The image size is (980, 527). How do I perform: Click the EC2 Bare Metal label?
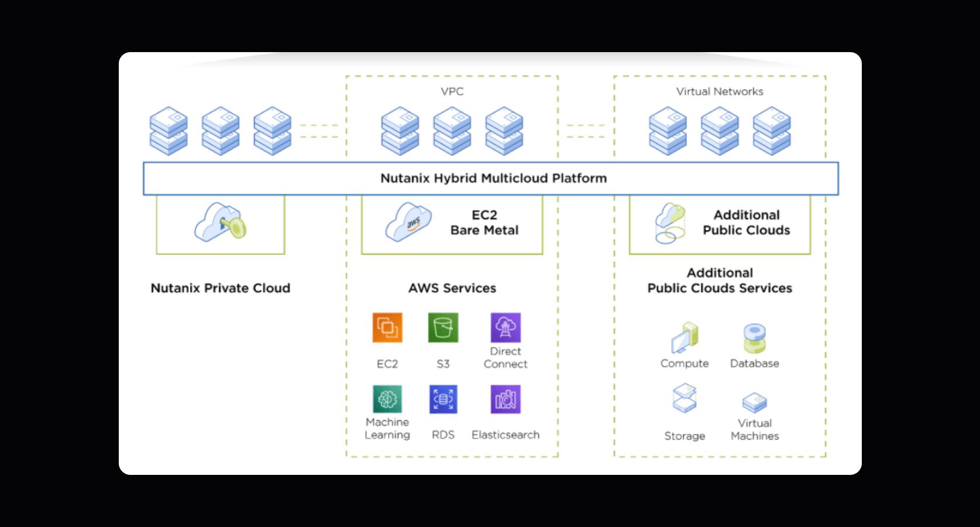484,223
